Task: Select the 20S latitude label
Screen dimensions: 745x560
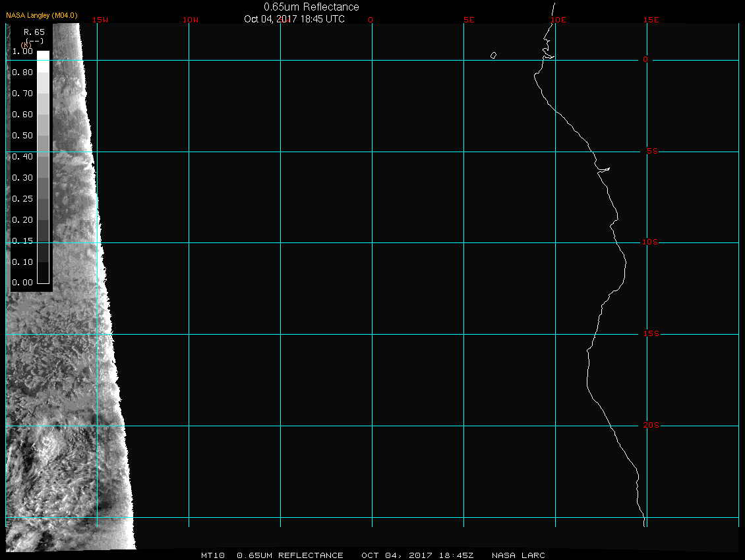Action: pos(650,426)
